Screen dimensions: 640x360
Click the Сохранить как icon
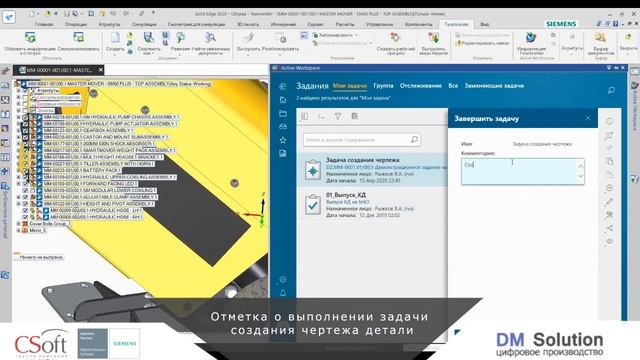pyautogui.click(x=149, y=38)
